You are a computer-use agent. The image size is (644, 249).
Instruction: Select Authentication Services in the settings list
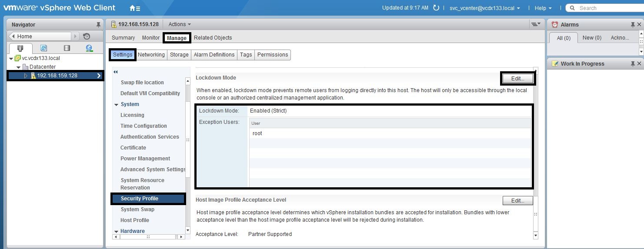click(x=150, y=137)
